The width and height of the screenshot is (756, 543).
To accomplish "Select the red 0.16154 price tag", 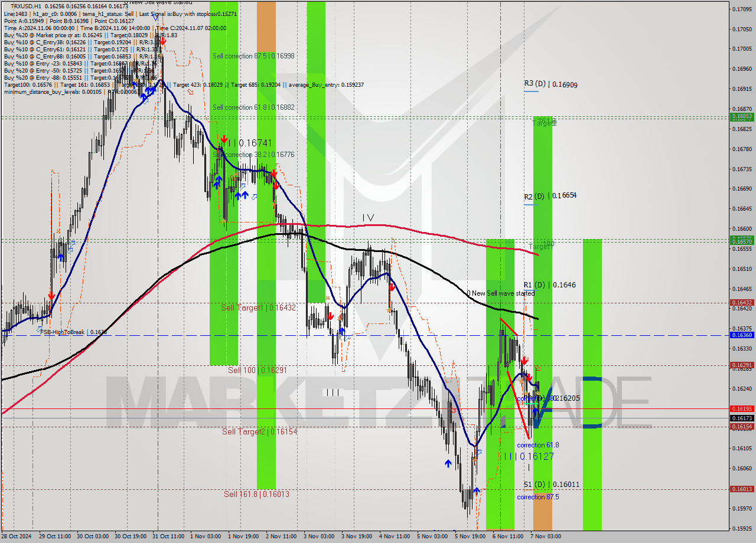I will tap(742, 426).
